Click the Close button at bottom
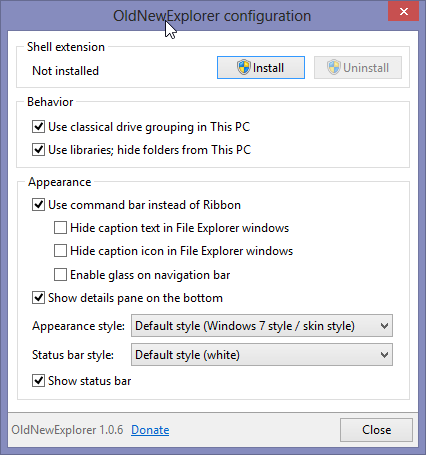 (376, 430)
